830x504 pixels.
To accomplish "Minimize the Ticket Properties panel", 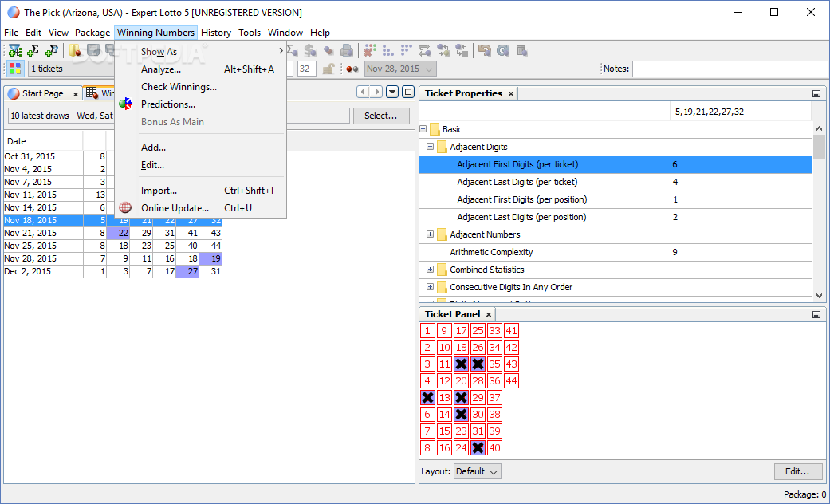I will click(x=816, y=94).
